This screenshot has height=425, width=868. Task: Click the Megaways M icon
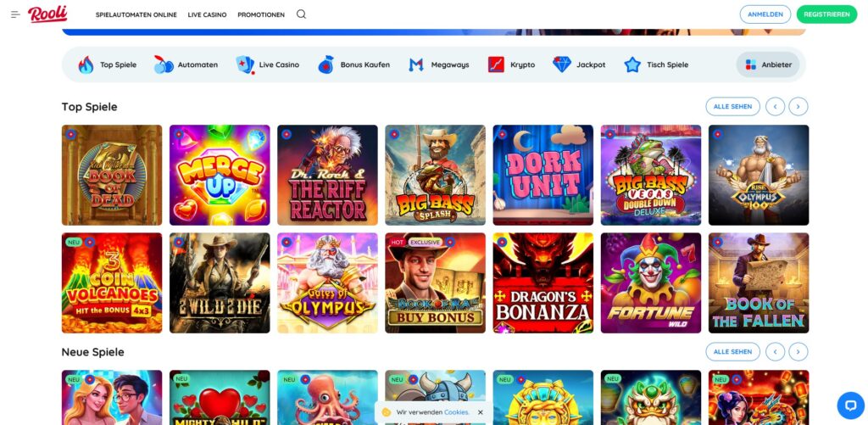tap(415, 64)
